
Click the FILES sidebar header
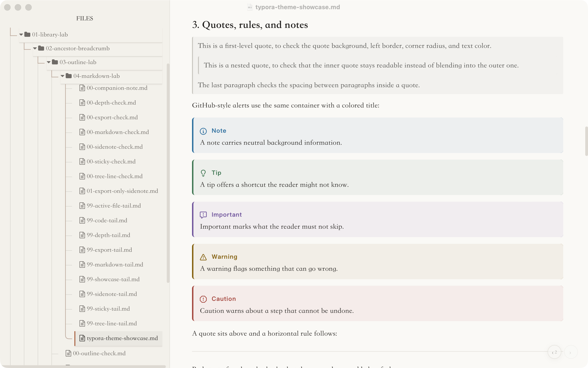85,18
